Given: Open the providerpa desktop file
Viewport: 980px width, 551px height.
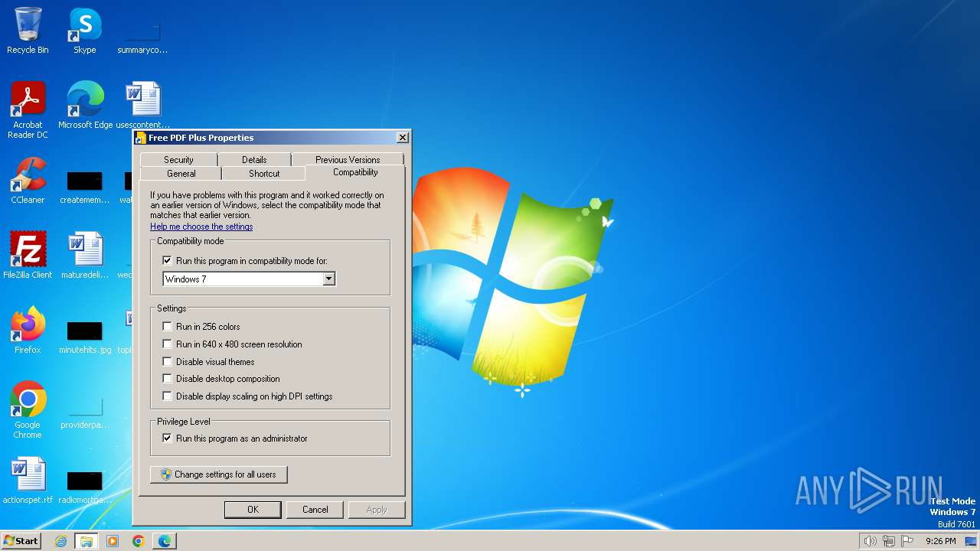Looking at the screenshot, I should coord(85,413).
